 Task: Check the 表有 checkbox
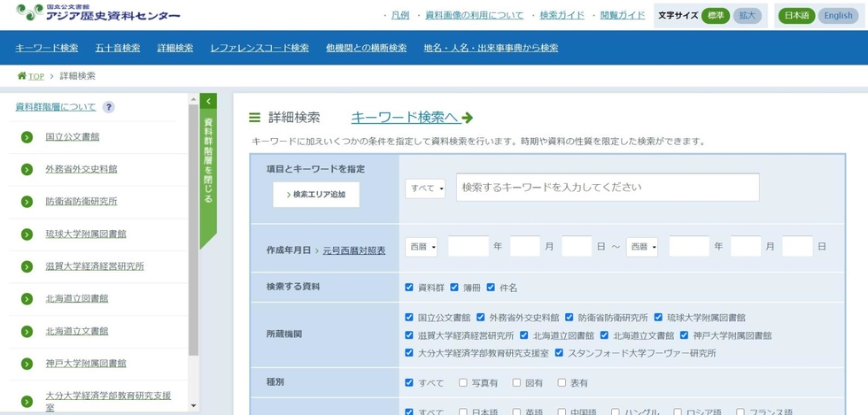(562, 382)
